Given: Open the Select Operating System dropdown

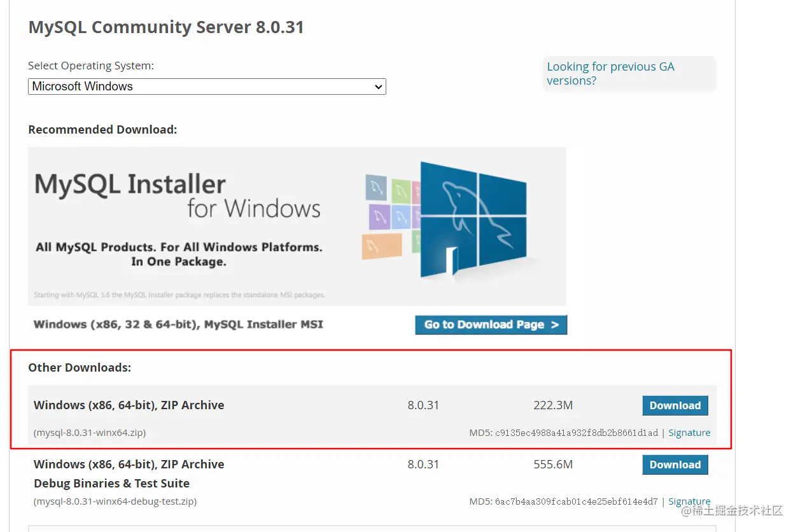Looking at the screenshot, I should pos(207,87).
